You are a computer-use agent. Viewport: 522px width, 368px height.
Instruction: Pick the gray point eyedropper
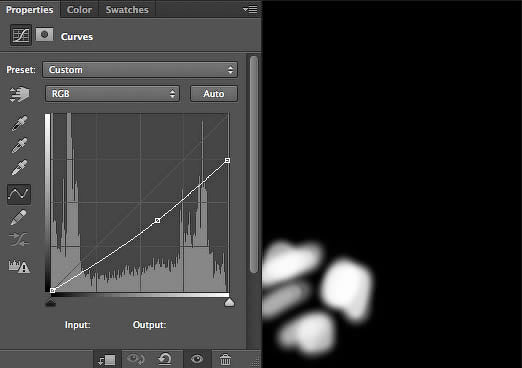(19, 145)
